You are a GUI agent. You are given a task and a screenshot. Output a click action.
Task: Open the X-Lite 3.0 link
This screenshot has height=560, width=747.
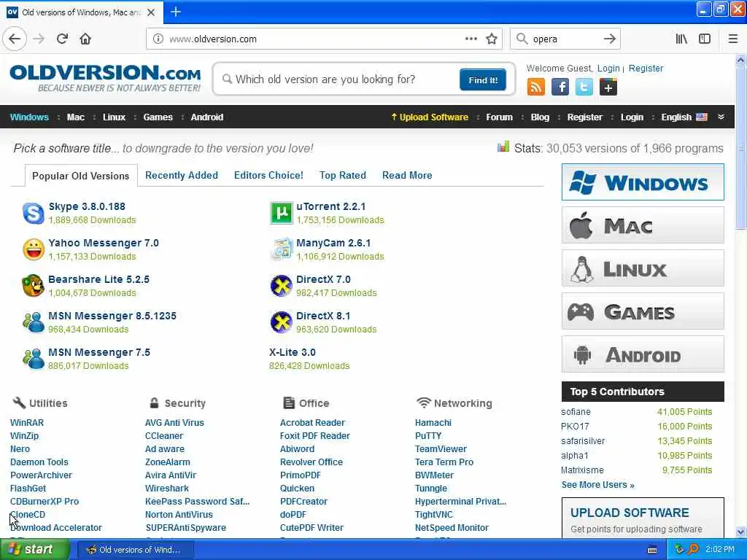292,352
